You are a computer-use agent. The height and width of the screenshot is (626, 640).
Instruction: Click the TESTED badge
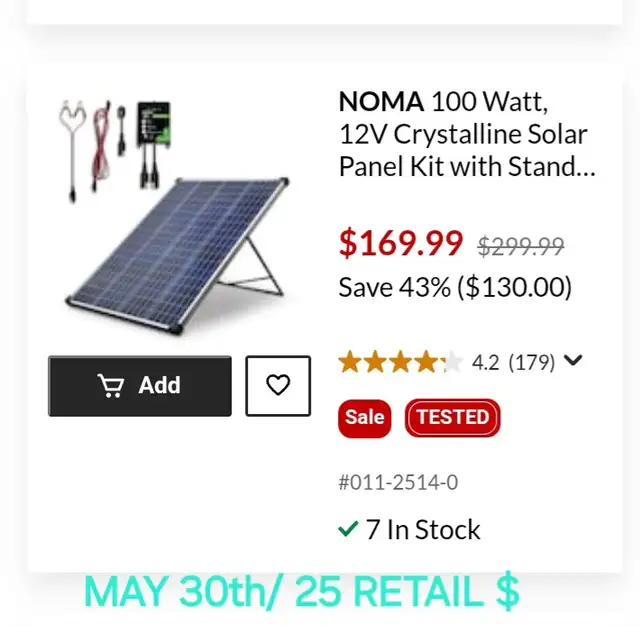point(452,418)
